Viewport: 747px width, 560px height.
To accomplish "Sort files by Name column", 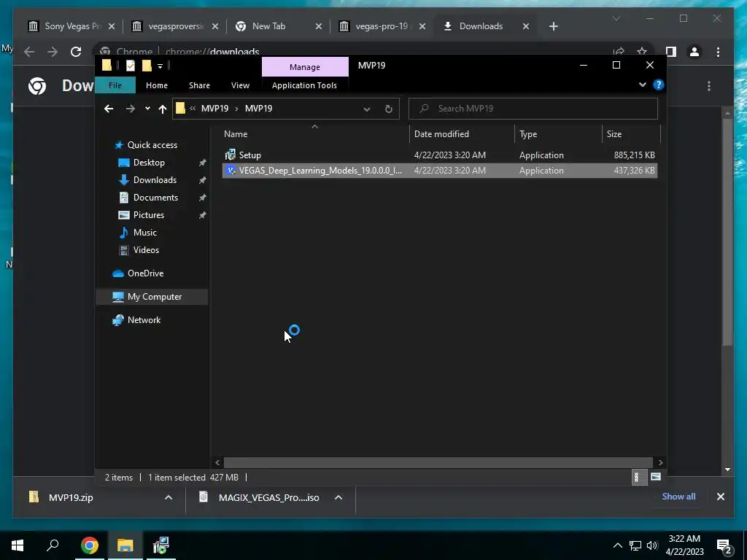I will [236, 134].
